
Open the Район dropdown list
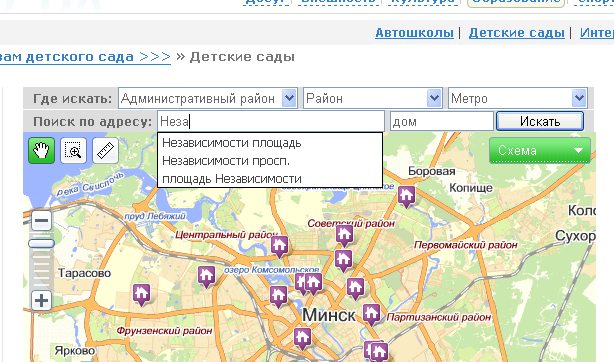point(373,98)
